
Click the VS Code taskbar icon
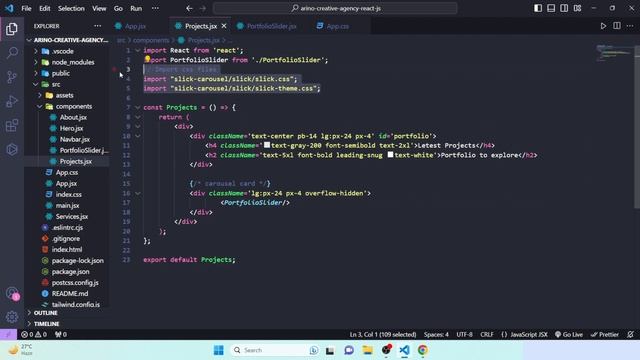coord(404,350)
